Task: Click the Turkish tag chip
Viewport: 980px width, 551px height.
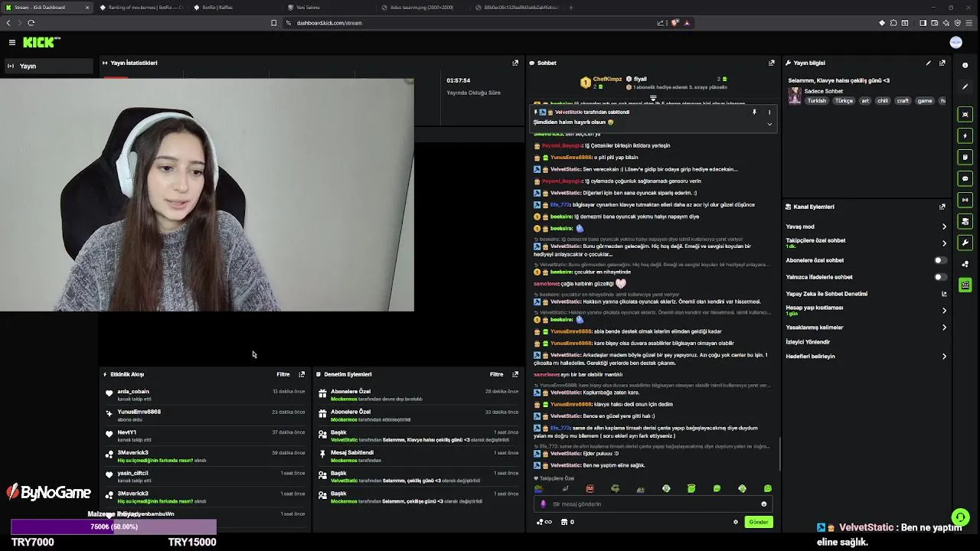Action: click(x=817, y=101)
